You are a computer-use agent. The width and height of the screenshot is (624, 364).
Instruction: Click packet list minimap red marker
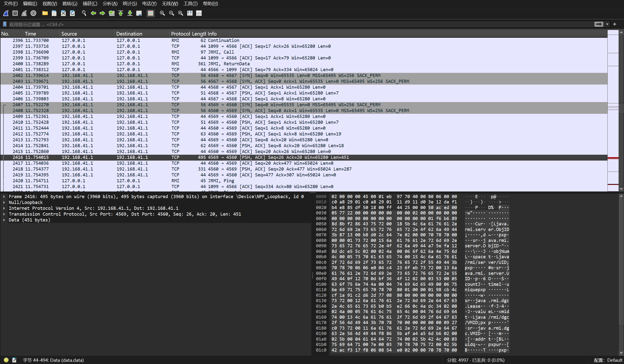(613, 158)
